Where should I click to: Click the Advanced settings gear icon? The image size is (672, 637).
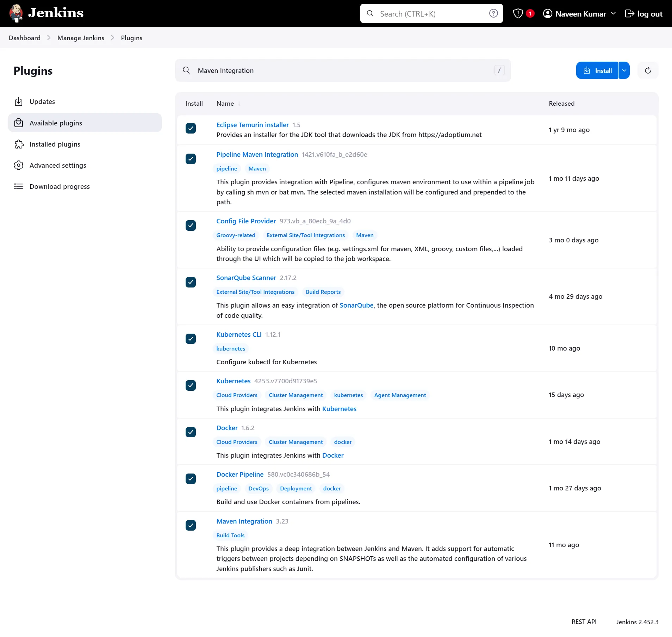pos(19,165)
